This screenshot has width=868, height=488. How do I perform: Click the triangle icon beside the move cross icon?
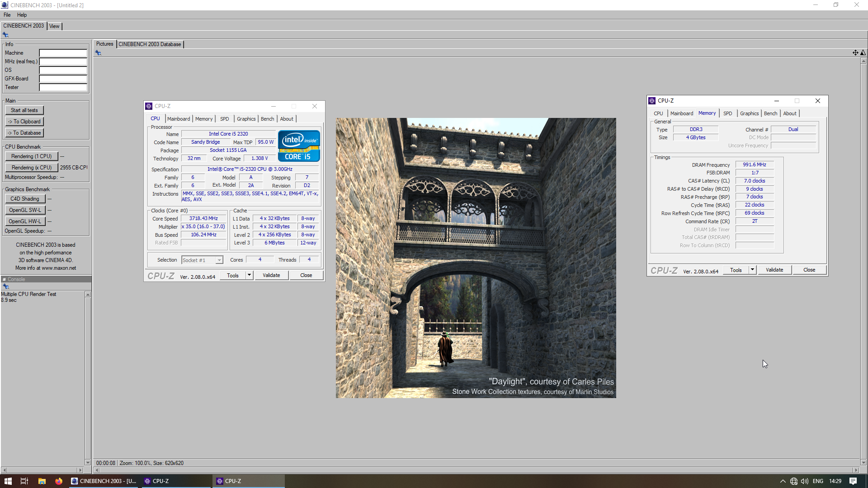(x=863, y=53)
